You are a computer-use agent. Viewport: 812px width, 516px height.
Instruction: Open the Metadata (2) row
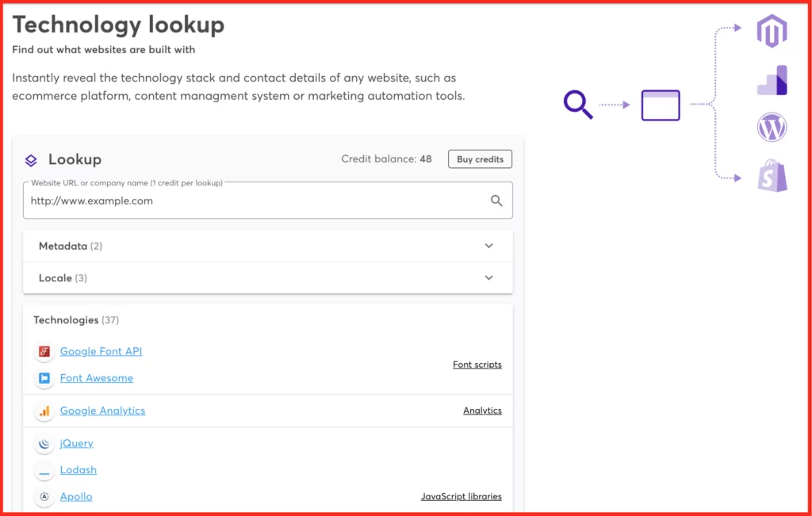(x=268, y=247)
